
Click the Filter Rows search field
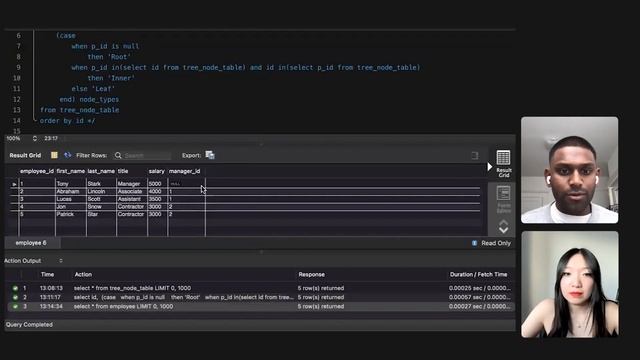click(x=147, y=156)
